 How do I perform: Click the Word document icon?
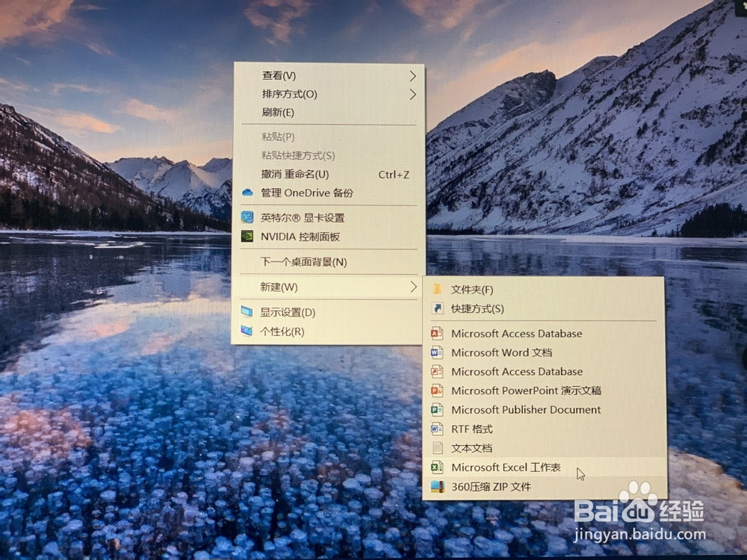coord(437,352)
